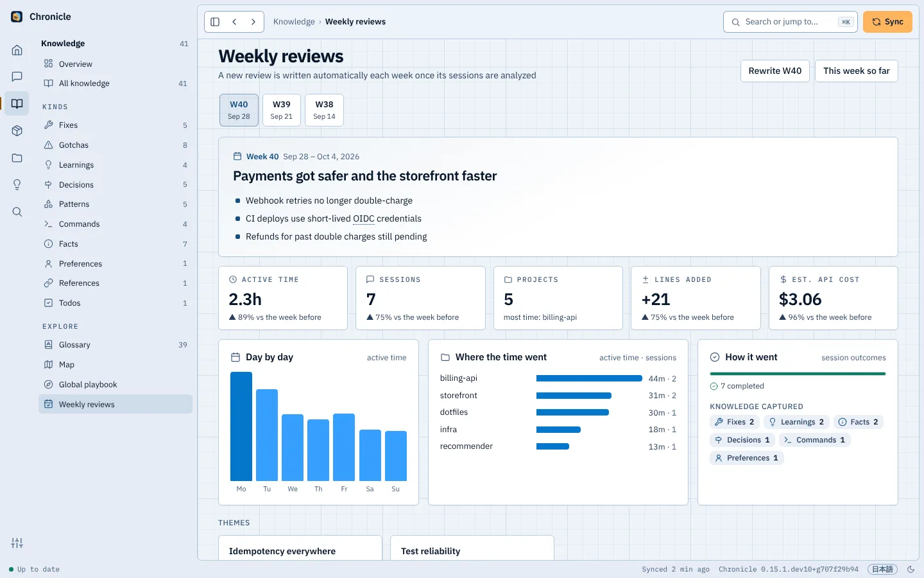Screen dimensions: 924x578
Task: Click the Learnings 2 chip
Action: coord(796,422)
